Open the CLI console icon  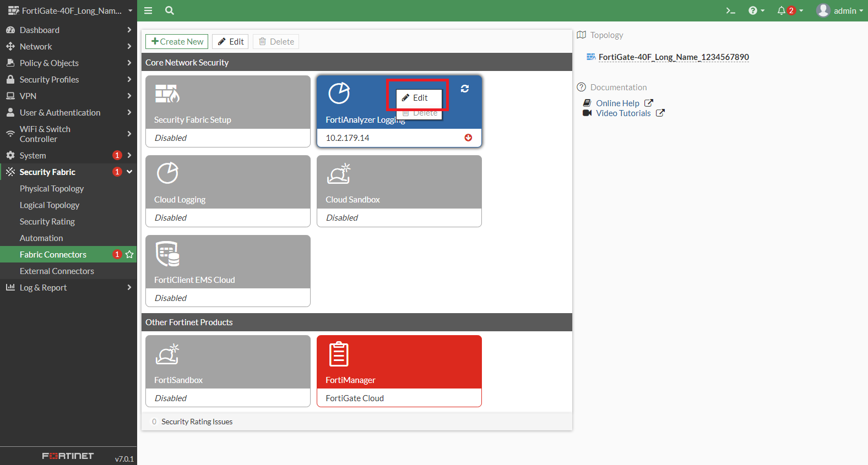[x=731, y=10]
